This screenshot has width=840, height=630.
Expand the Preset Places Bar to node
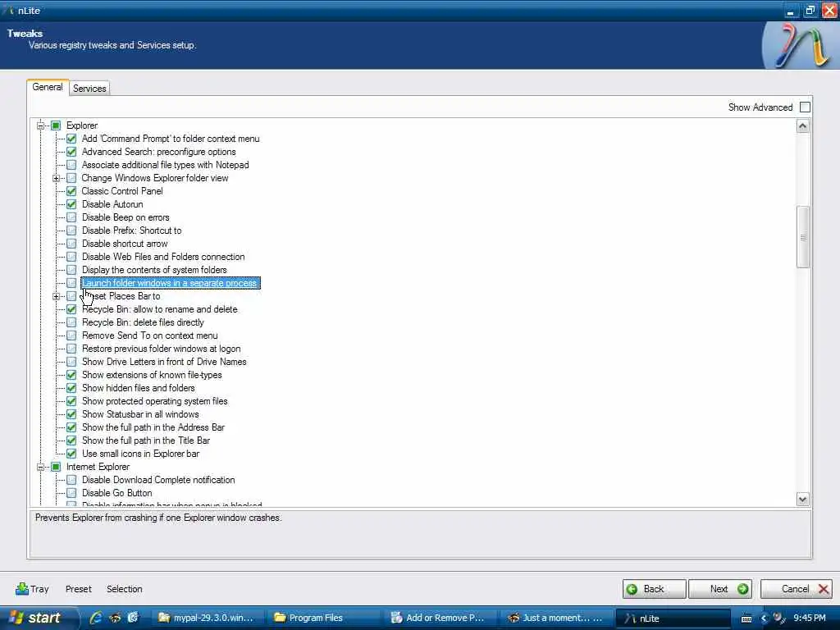[56, 296]
